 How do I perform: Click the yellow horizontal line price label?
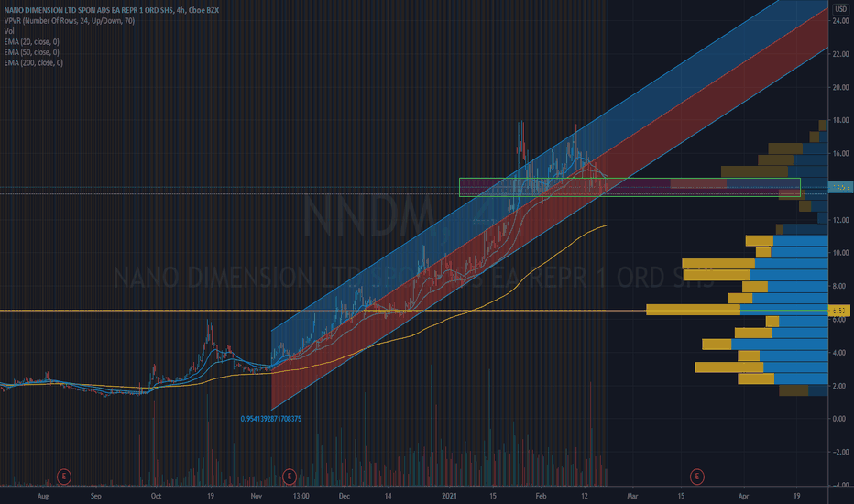tap(839, 311)
